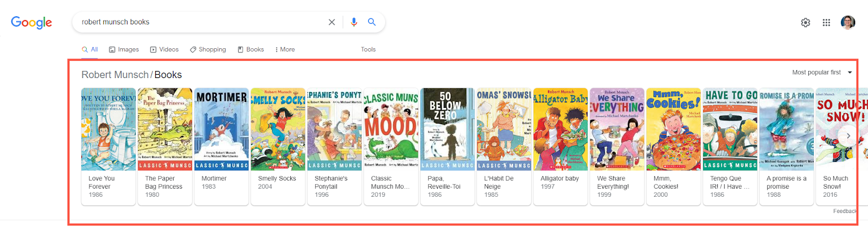Clear the search box text
868x232 pixels.
coord(331,22)
